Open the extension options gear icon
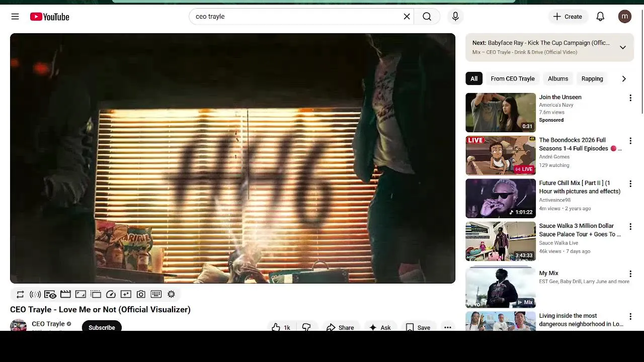Screen dimensions: 644x362 coord(171,294)
